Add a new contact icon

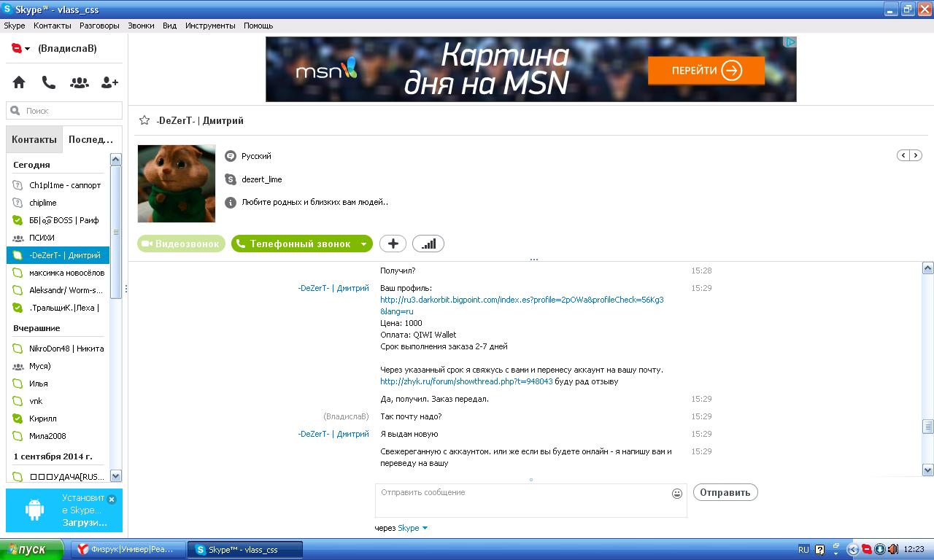click(x=109, y=82)
